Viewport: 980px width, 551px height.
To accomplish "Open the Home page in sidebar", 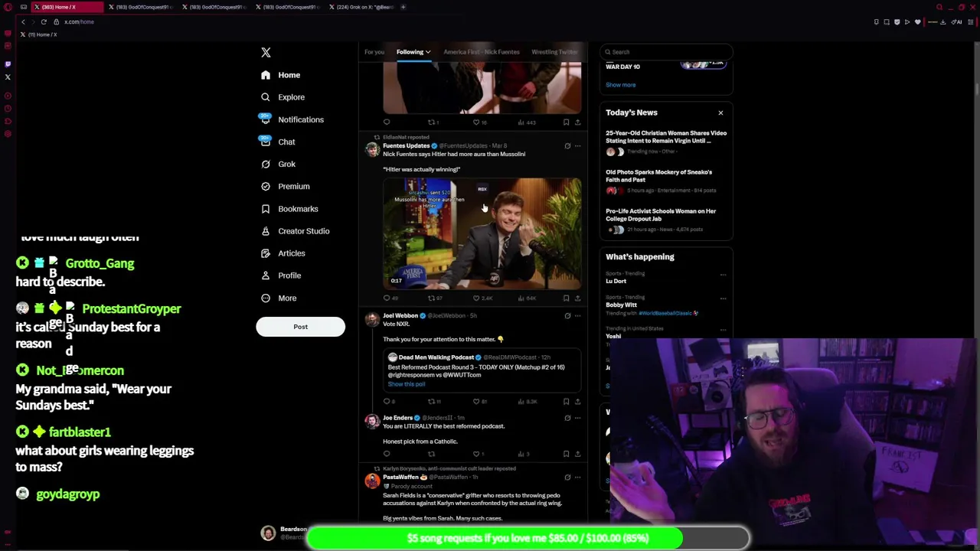I will pos(280,75).
